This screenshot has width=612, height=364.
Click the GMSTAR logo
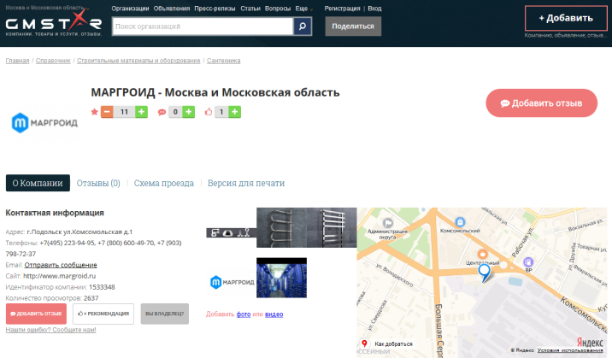click(x=54, y=23)
